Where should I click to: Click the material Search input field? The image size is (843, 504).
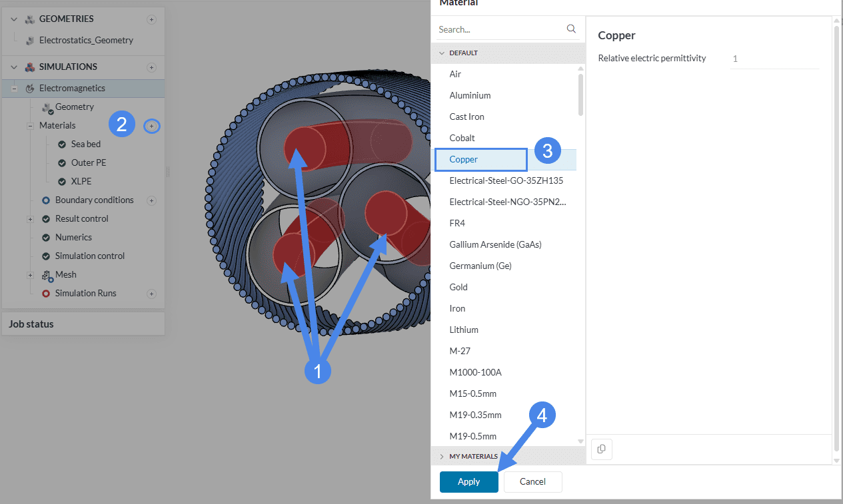click(x=500, y=29)
